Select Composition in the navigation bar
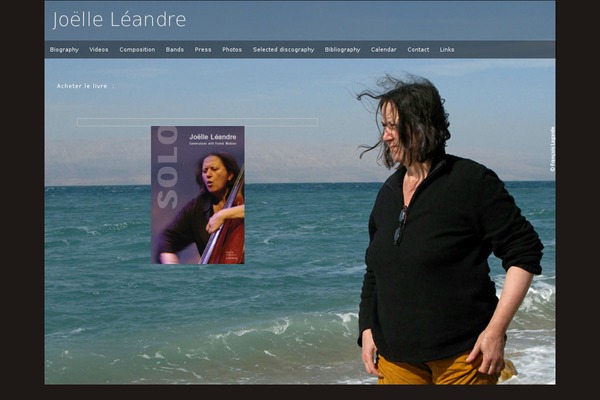The width and height of the screenshot is (600, 400). [x=137, y=49]
